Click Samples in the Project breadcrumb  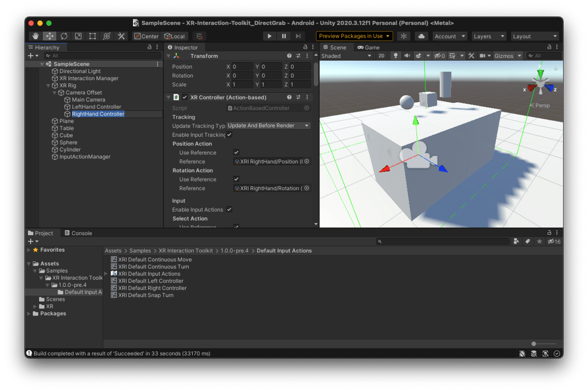tap(140, 250)
